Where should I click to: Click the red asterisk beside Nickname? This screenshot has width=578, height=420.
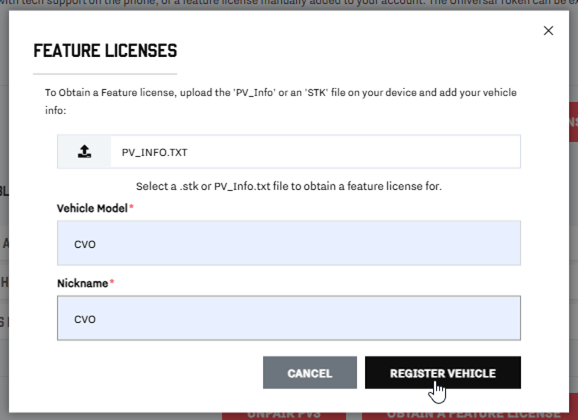(x=112, y=282)
